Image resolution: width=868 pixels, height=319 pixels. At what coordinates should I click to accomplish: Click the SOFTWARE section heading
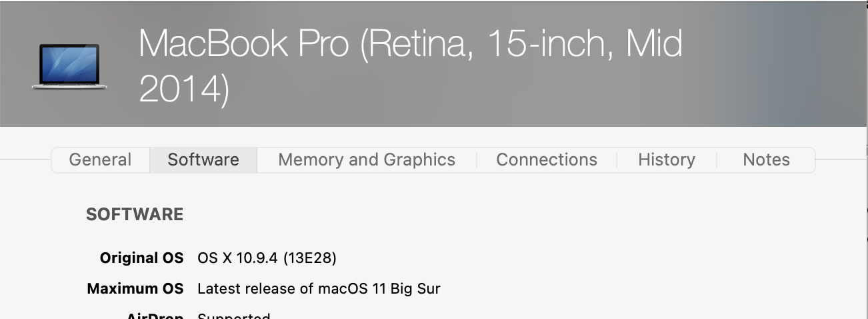135,215
